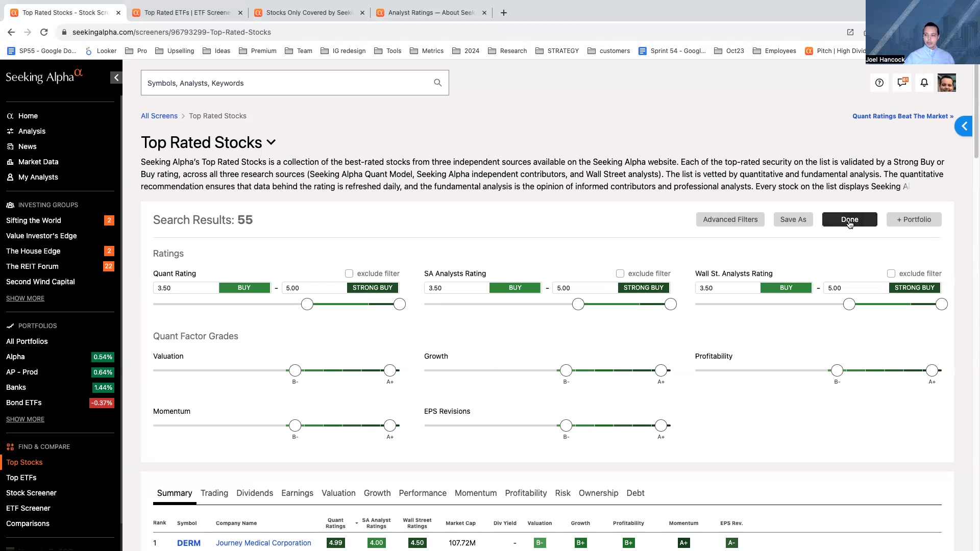Click the Advanced Filters button

coord(730,220)
